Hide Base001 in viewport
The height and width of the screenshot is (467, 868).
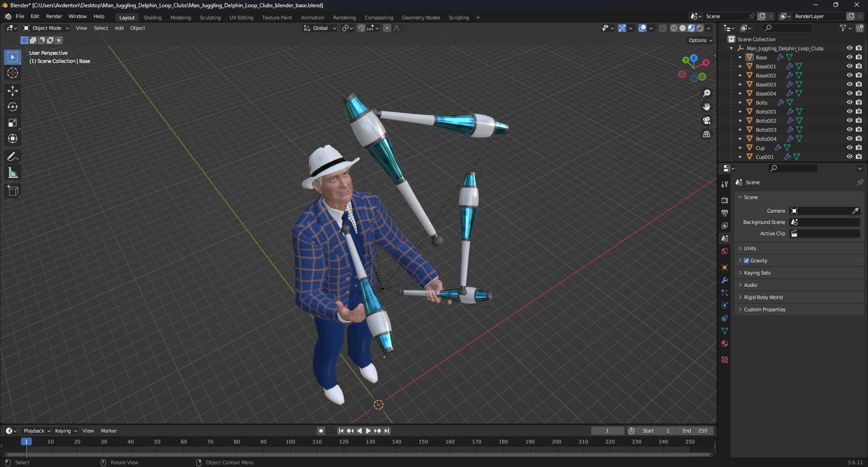(849, 66)
